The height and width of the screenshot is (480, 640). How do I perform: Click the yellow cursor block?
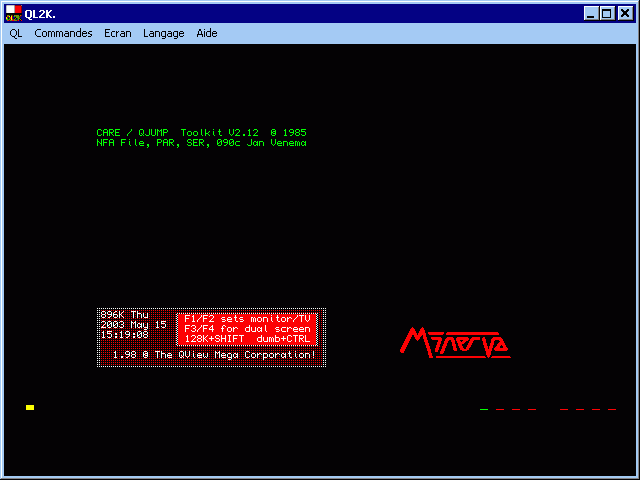click(x=30, y=407)
